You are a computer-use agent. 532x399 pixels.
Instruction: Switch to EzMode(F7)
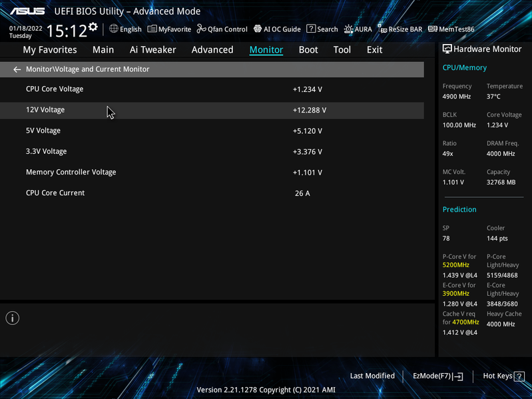click(x=432, y=376)
